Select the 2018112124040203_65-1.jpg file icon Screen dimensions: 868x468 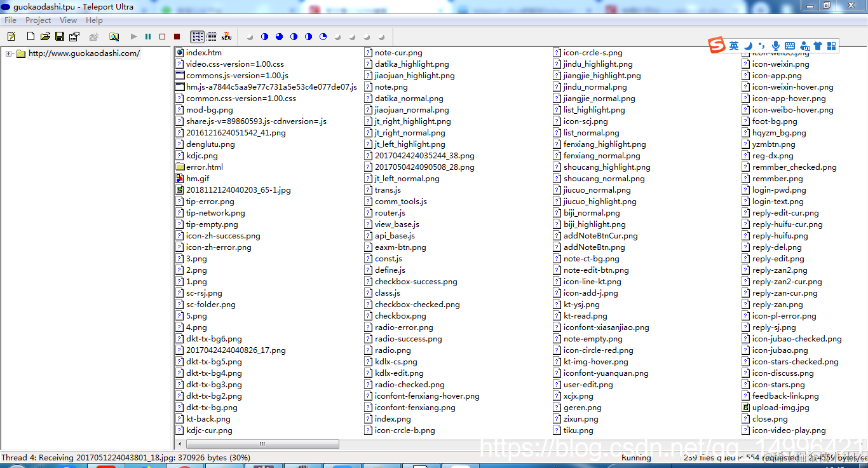click(x=180, y=190)
